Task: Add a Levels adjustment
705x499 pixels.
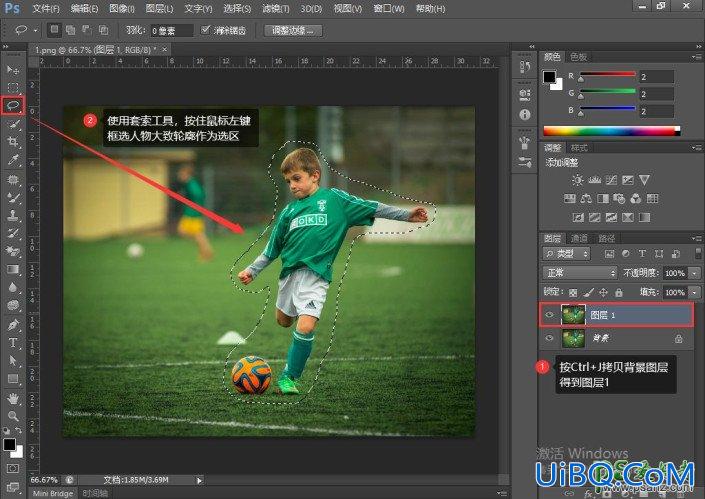Action: [594, 180]
